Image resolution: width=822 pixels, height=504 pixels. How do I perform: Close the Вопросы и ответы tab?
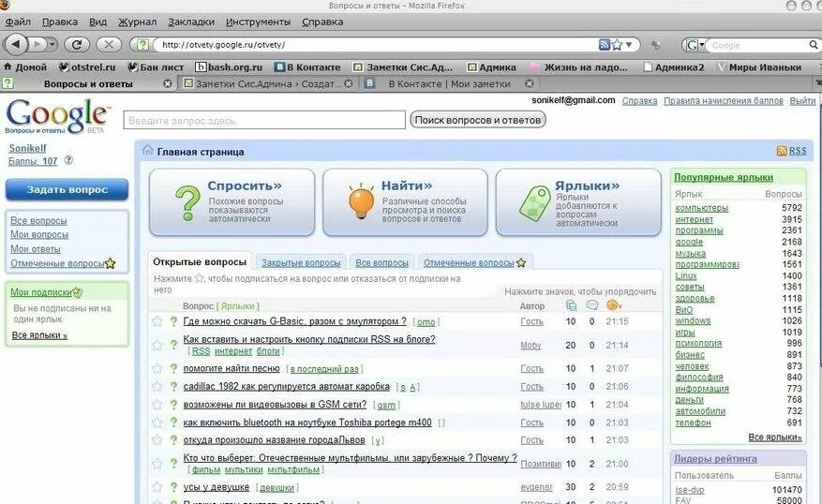tap(167, 83)
